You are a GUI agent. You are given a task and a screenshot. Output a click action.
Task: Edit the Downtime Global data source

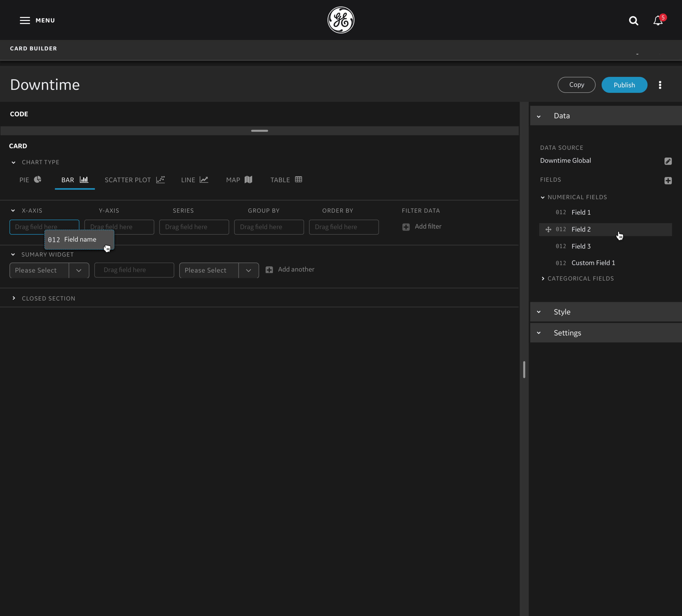(668, 161)
